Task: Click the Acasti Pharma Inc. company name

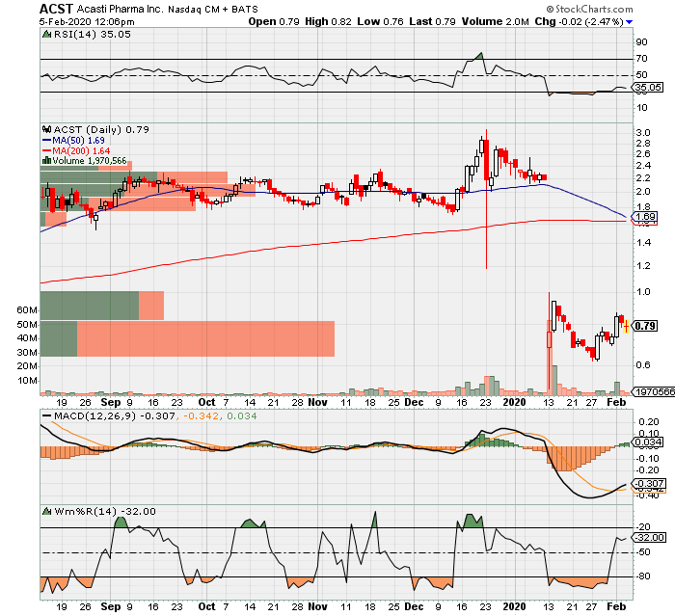Action: pyautogui.click(x=121, y=9)
